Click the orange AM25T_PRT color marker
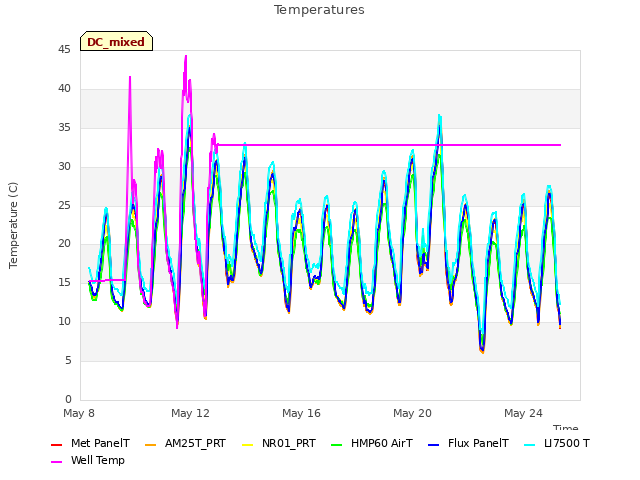This screenshot has height=480, width=640. 151,445
